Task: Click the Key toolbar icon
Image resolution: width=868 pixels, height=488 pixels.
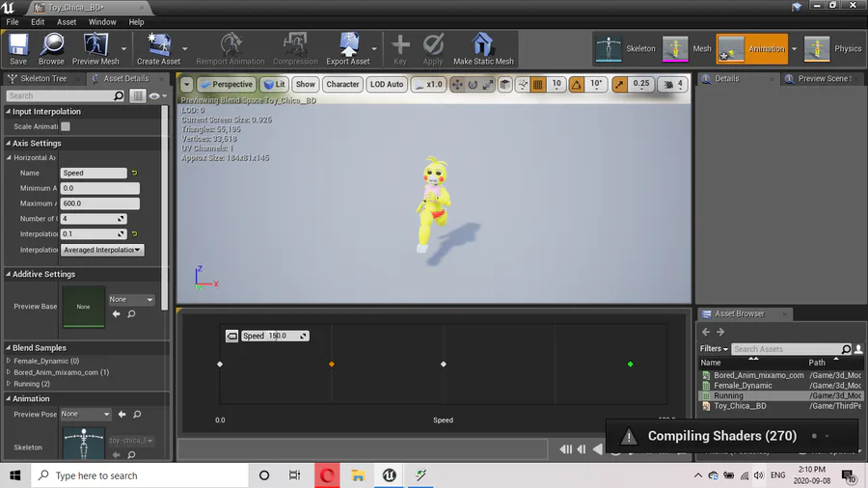Action: point(399,48)
